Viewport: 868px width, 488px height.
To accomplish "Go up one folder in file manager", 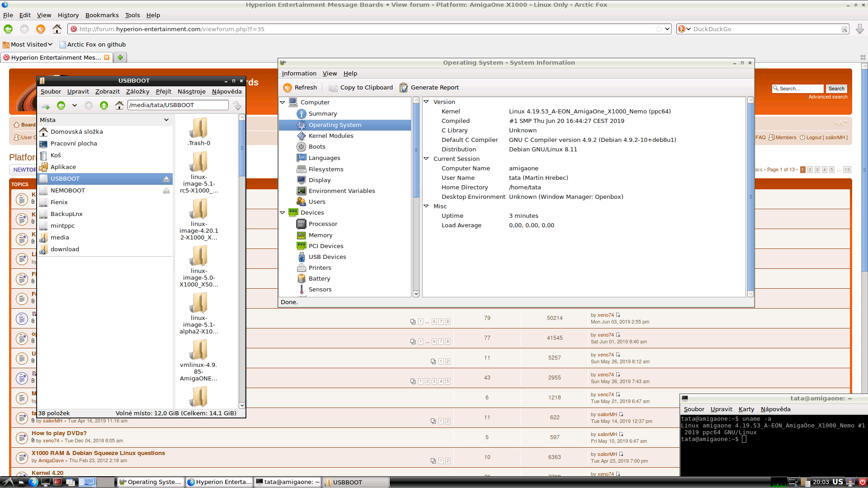I will [104, 105].
